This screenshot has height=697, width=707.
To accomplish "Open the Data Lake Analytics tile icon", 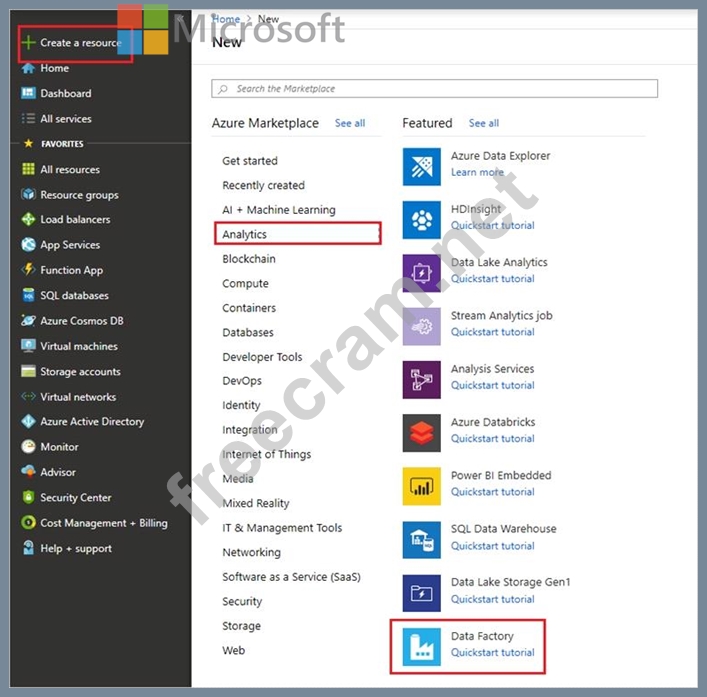I will 422,273.
